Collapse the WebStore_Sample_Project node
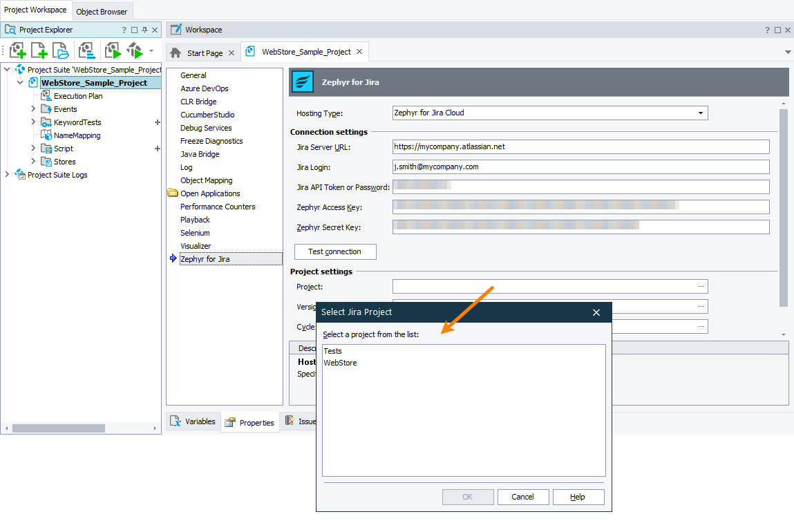 click(19, 82)
